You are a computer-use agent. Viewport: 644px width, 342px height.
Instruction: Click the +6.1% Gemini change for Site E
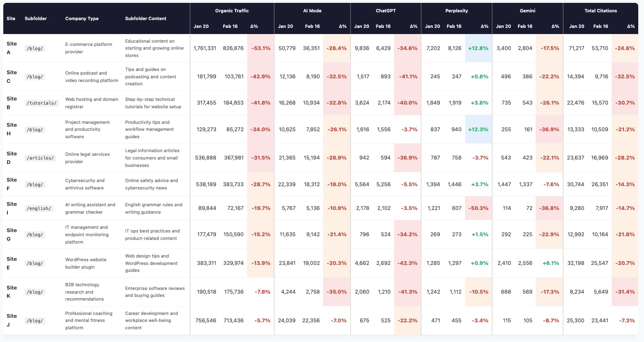pos(551,263)
